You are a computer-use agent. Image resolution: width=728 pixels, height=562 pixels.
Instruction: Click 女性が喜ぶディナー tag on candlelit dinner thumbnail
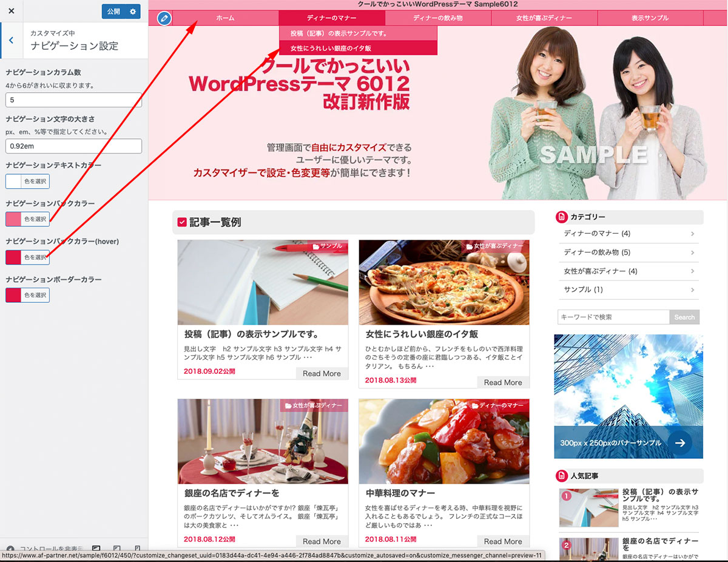tap(314, 405)
